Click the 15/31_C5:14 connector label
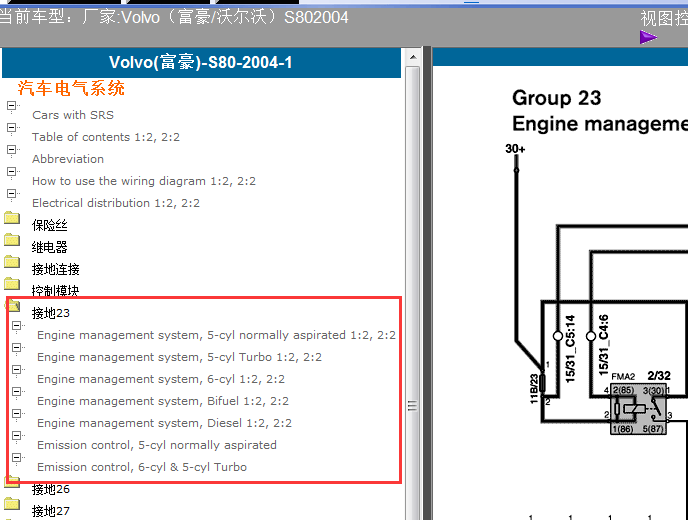Screen dimensions: 688x520 pyautogui.click(x=570, y=348)
